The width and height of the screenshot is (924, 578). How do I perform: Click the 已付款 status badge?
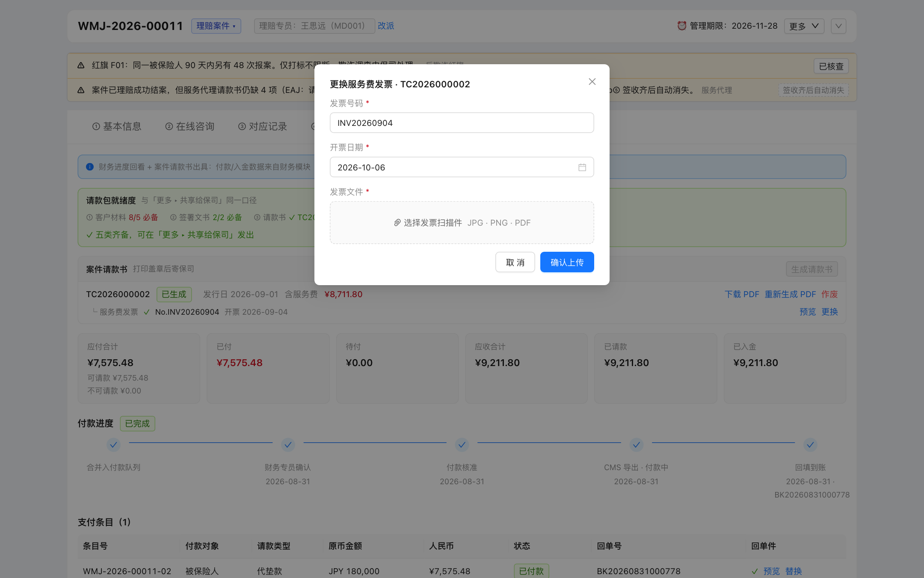(x=531, y=571)
